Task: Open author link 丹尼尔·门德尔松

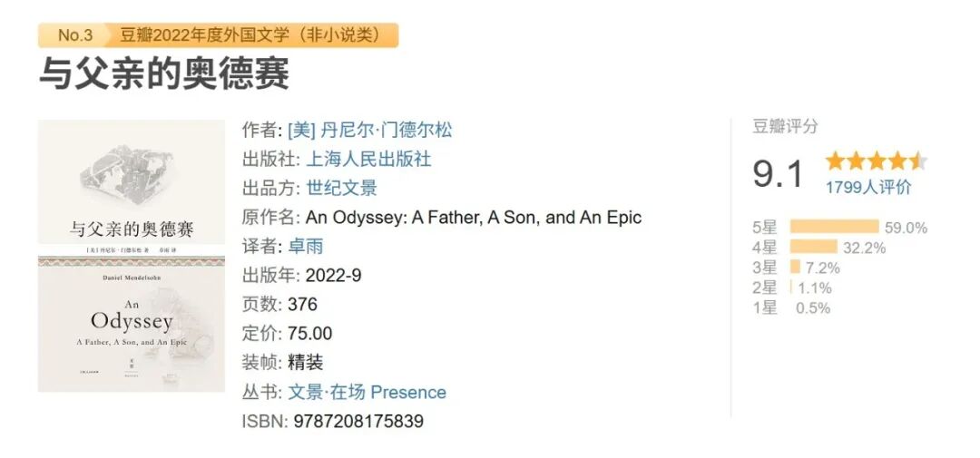Action: point(369,130)
